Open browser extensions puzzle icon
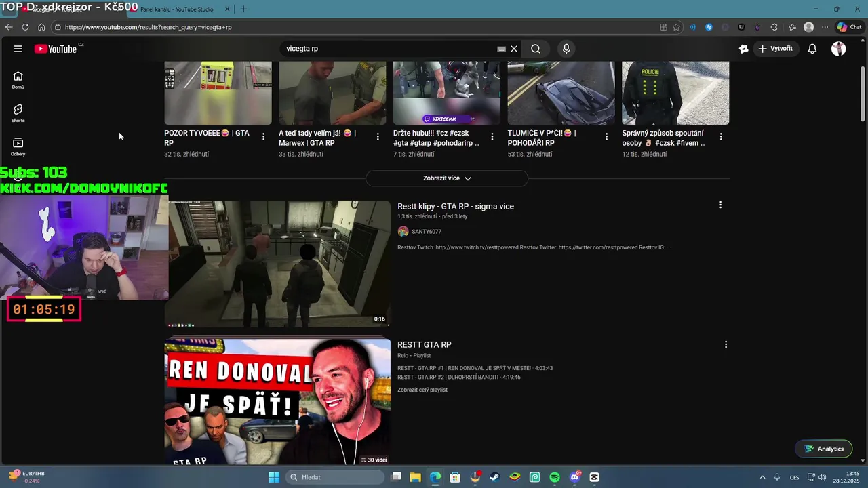 pyautogui.click(x=774, y=27)
